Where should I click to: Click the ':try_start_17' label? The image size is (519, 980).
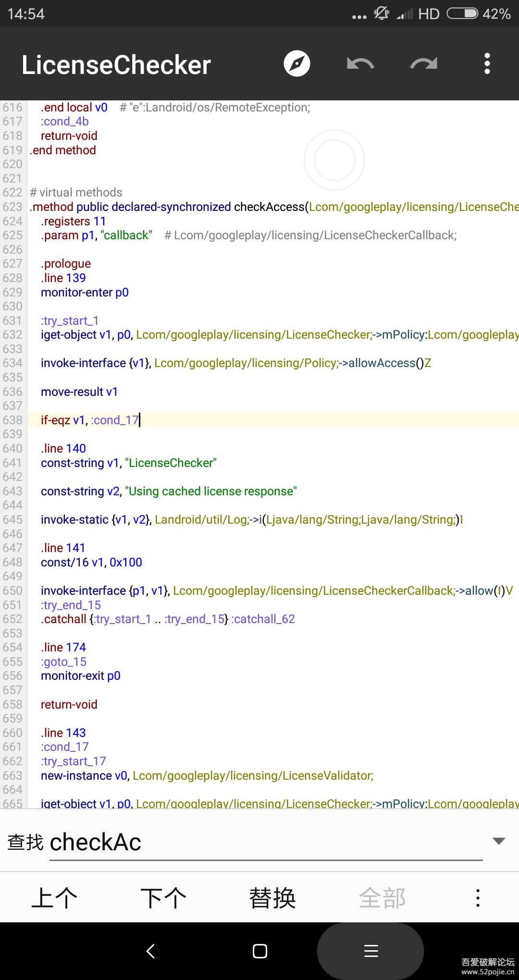coord(73,761)
